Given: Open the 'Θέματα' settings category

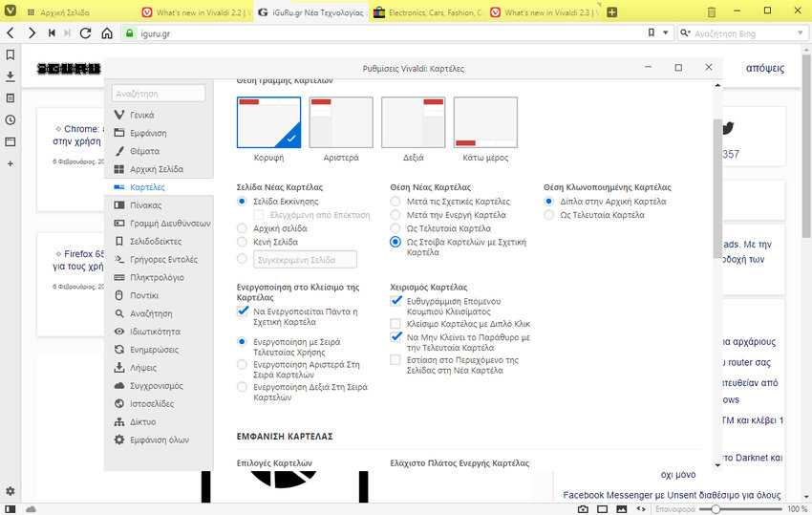Looking at the screenshot, I should coord(144,151).
